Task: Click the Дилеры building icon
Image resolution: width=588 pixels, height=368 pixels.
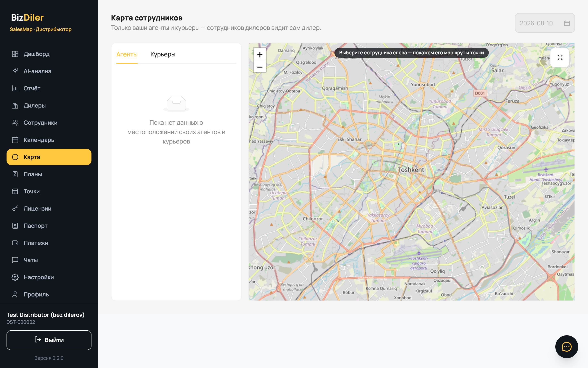Action: coord(15,106)
